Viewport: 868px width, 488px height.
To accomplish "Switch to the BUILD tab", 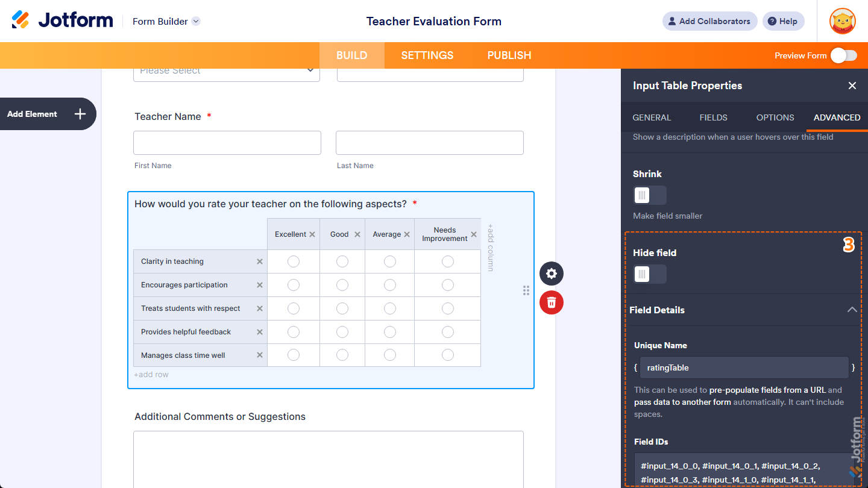I will [x=352, y=55].
